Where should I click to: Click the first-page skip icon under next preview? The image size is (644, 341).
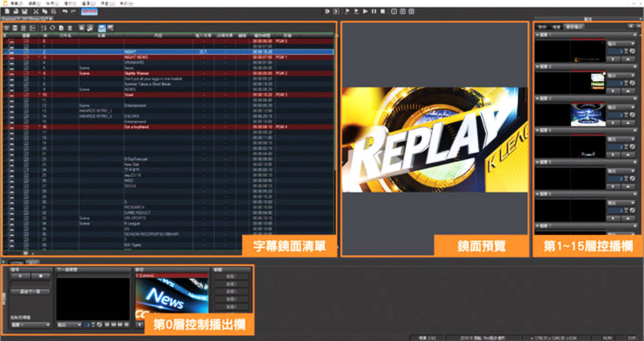point(107,325)
